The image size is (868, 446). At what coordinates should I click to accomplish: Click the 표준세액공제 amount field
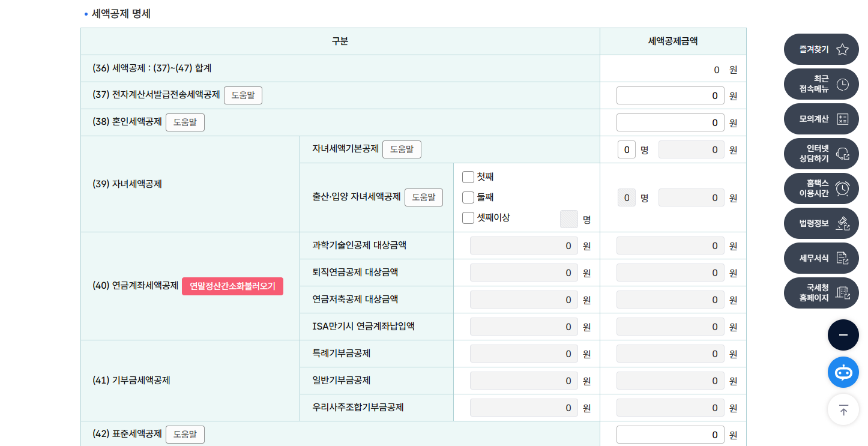670,435
